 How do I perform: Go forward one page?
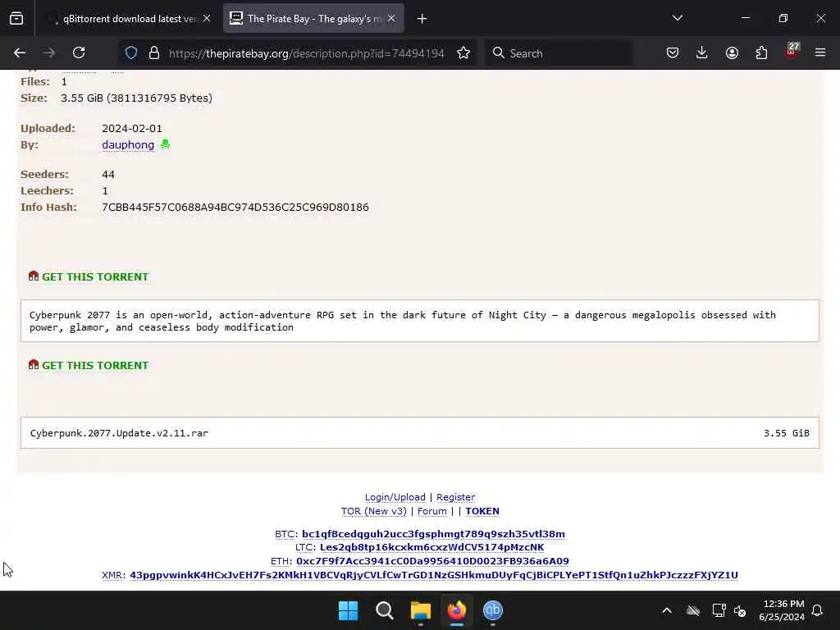pos(49,53)
